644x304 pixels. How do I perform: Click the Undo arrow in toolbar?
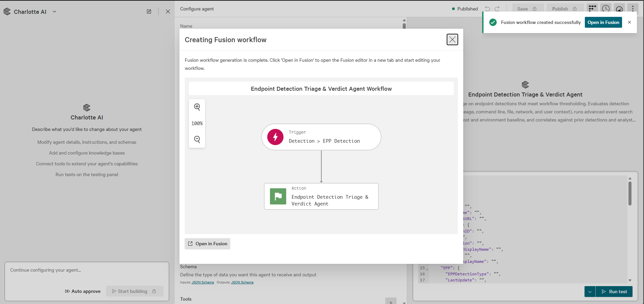point(488,9)
